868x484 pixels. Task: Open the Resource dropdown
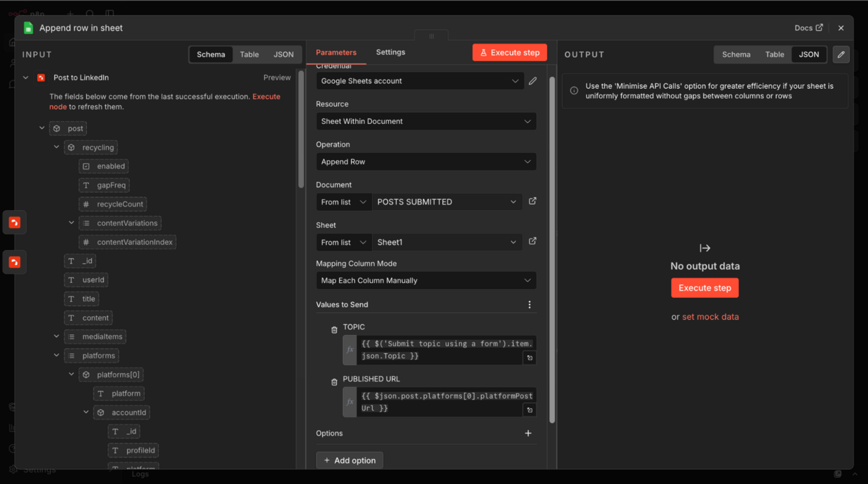click(x=426, y=122)
